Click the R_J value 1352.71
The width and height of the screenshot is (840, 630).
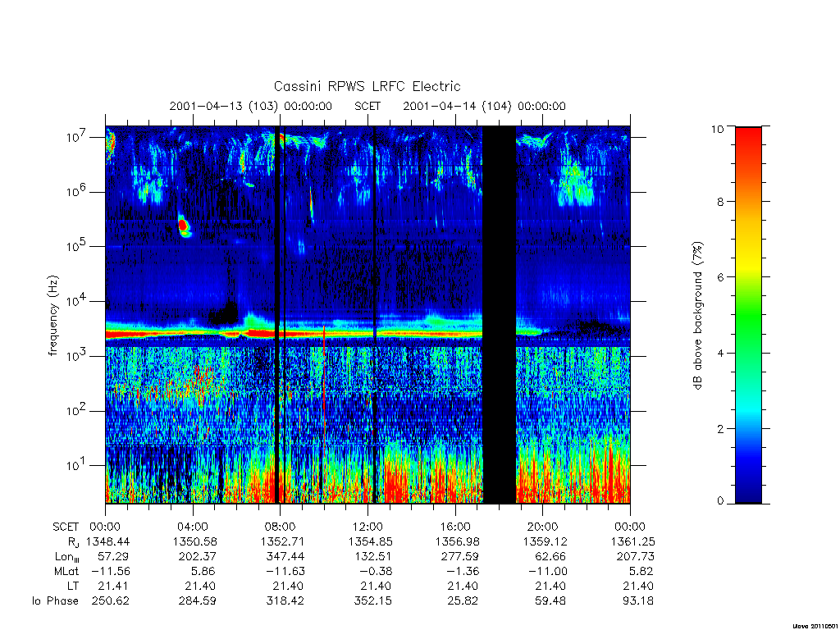(x=282, y=541)
